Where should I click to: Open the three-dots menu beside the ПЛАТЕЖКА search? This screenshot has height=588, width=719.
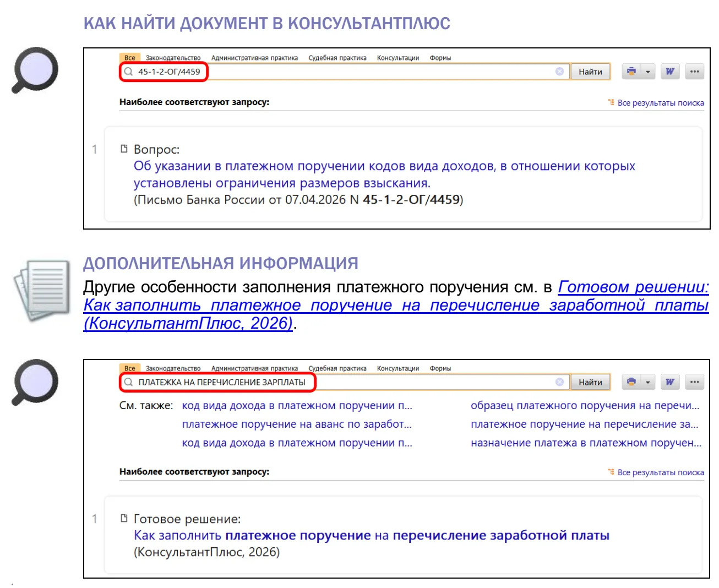[x=695, y=382]
